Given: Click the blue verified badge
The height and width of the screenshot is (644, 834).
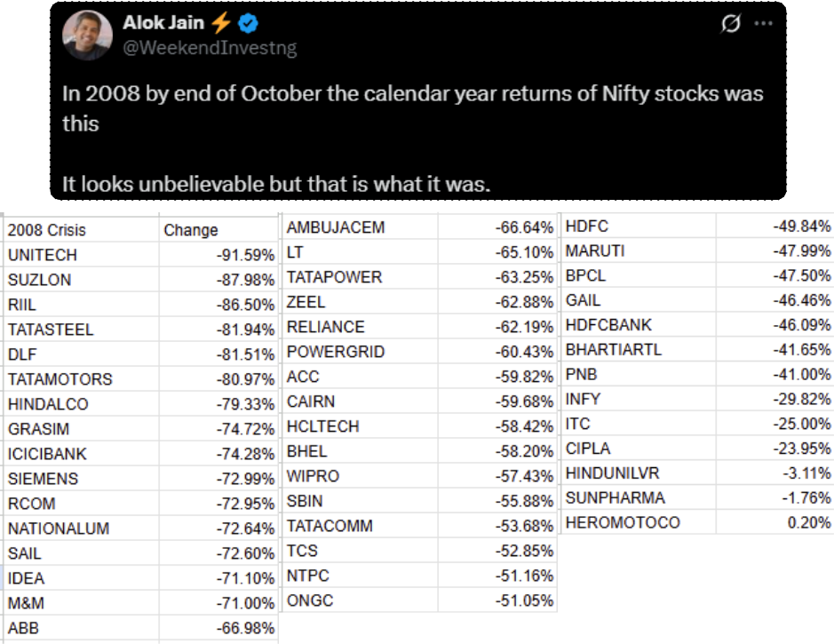Looking at the screenshot, I should (248, 24).
